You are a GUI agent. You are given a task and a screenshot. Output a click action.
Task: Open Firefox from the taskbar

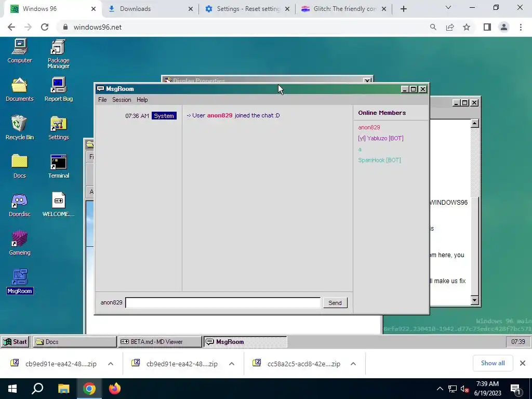click(115, 389)
